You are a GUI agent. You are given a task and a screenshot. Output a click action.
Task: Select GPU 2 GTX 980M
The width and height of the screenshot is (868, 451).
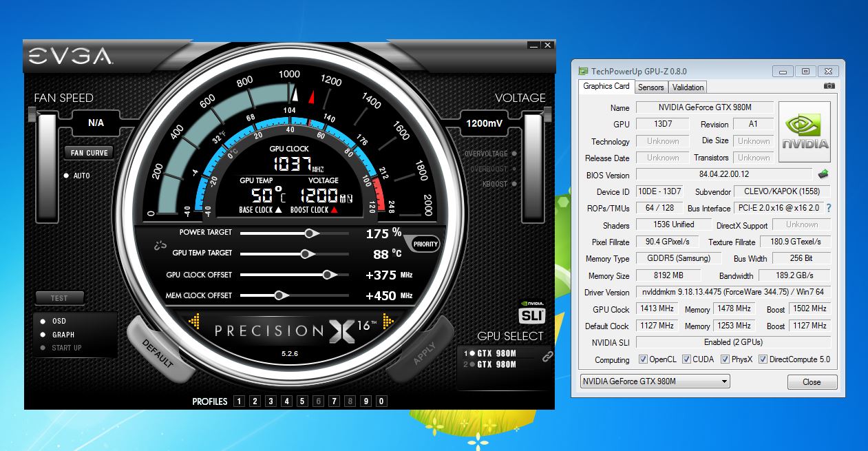coord(490,364)
